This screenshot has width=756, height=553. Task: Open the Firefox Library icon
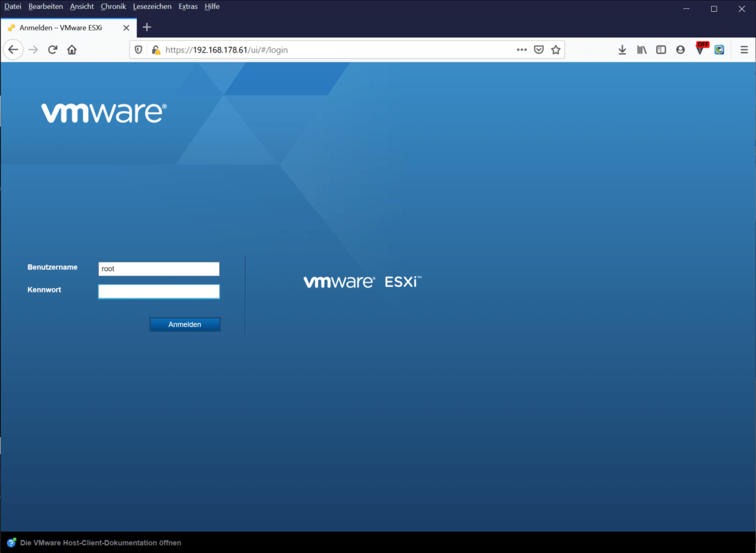point(641,49)
